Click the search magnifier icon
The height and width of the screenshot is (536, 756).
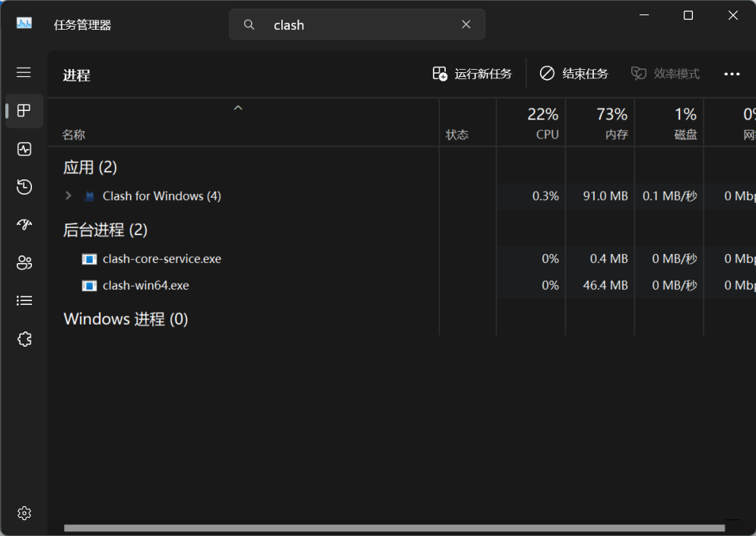coord(249,24)
